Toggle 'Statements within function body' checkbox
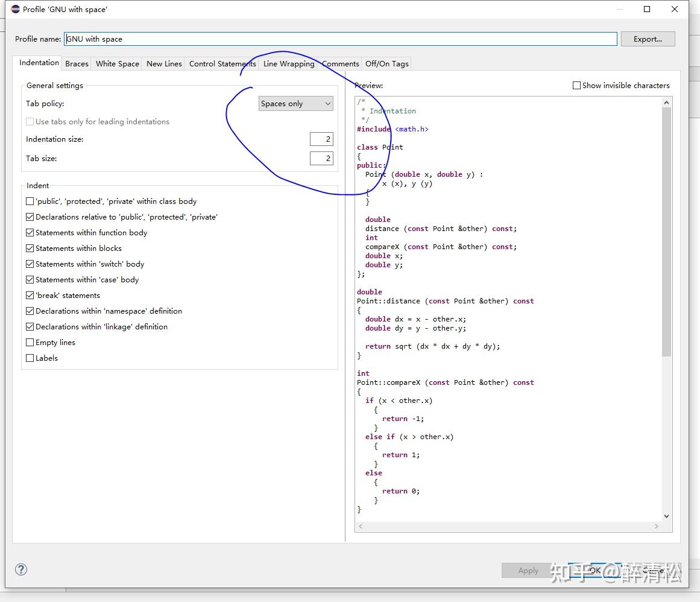This screenshot has height=602, width=700. pyautogui.click(x=30, y=233)
